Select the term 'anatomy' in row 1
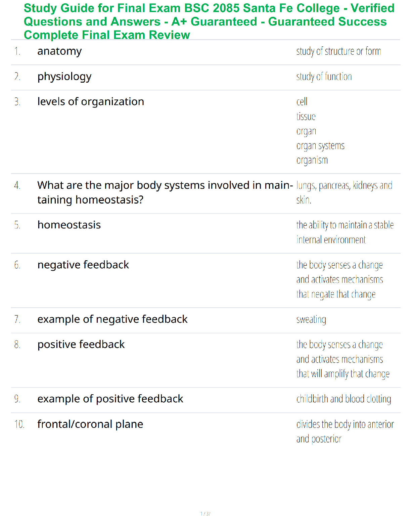Screen dimensions: 411x532 point(59,51)
